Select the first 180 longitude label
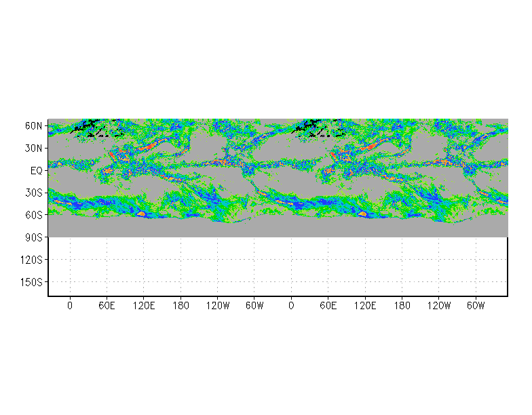532x415 pixels. tap(180, 307)
